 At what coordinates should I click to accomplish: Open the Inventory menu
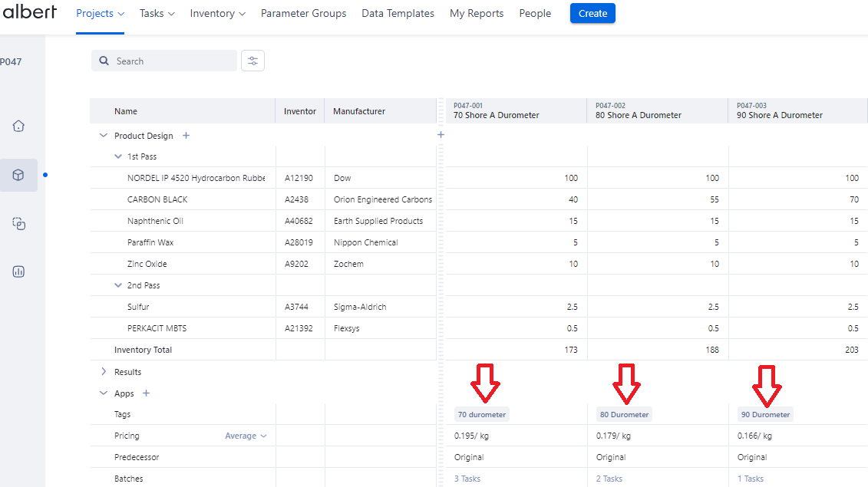point(217,14)
